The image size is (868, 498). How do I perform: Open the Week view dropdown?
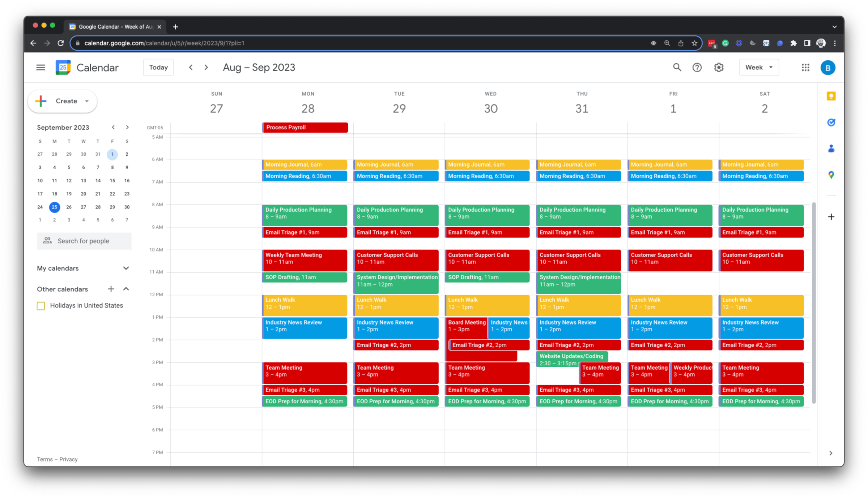coord(759,68)
